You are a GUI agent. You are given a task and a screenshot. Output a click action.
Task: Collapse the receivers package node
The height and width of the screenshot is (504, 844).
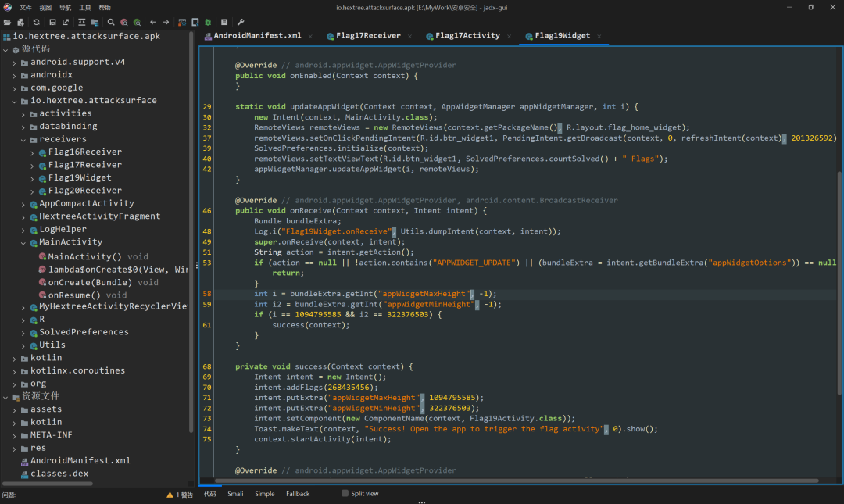(24, 139)
